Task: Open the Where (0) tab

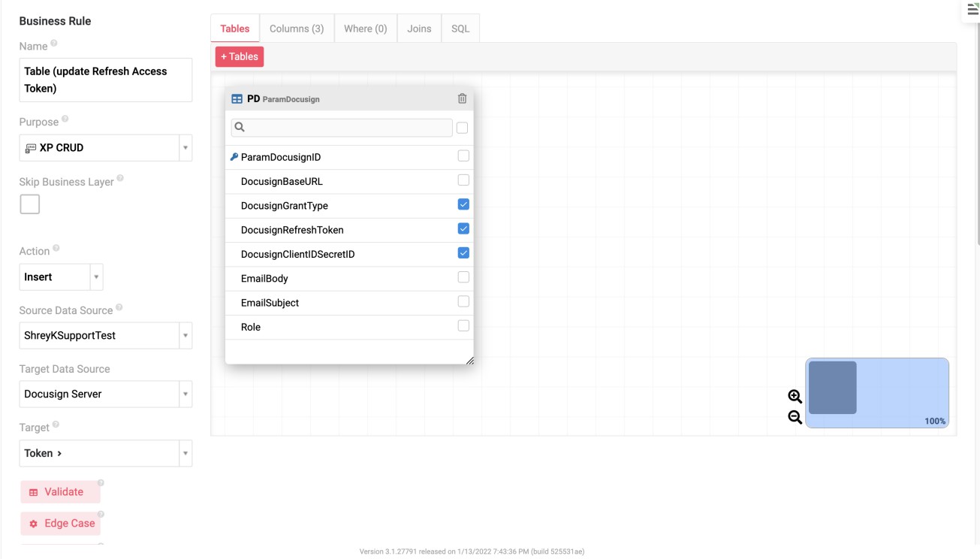Action: (365, 28)
